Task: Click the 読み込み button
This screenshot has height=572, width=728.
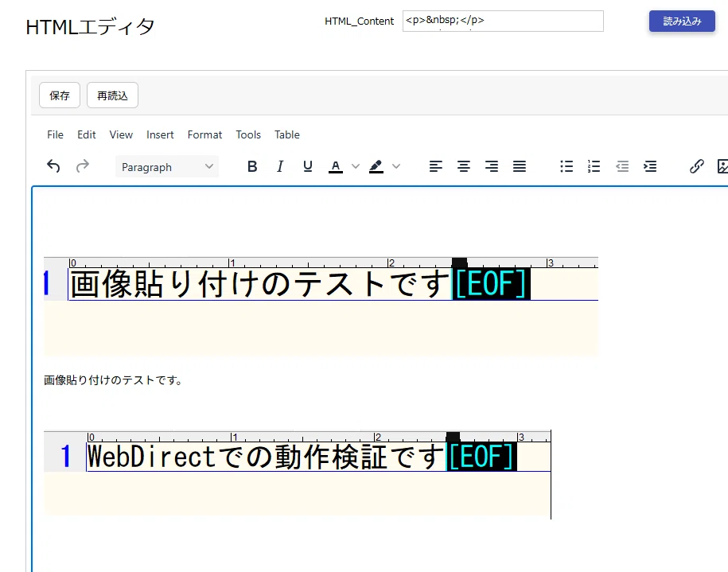Action: [x=682, y=21]
